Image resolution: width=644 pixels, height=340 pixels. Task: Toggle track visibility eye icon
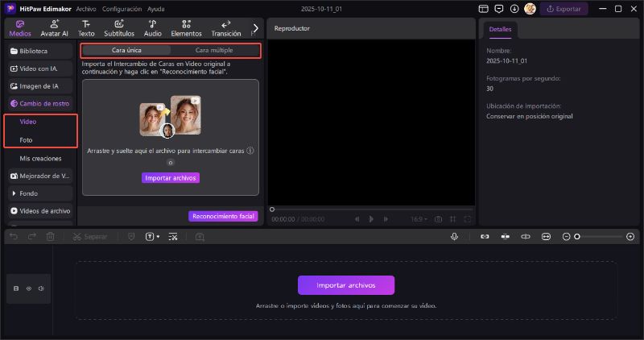point(29,288)
